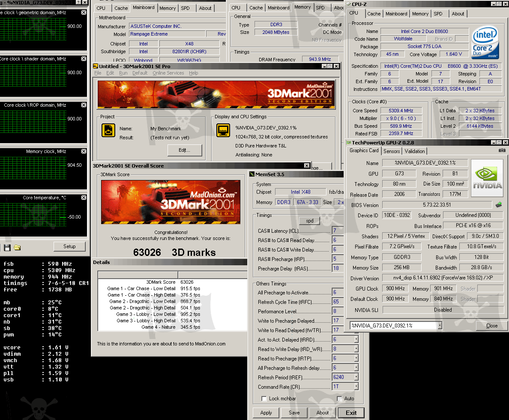Click the Intel Core 2 Duo logo in CPU-Z
509x420 pixels.
coord(485,42)
